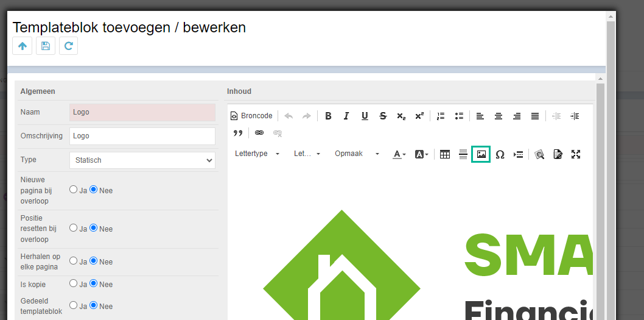This screenshot has width=644, height=320.
Task: Click the redo arrow in editor
Action: tap(307, 116)
